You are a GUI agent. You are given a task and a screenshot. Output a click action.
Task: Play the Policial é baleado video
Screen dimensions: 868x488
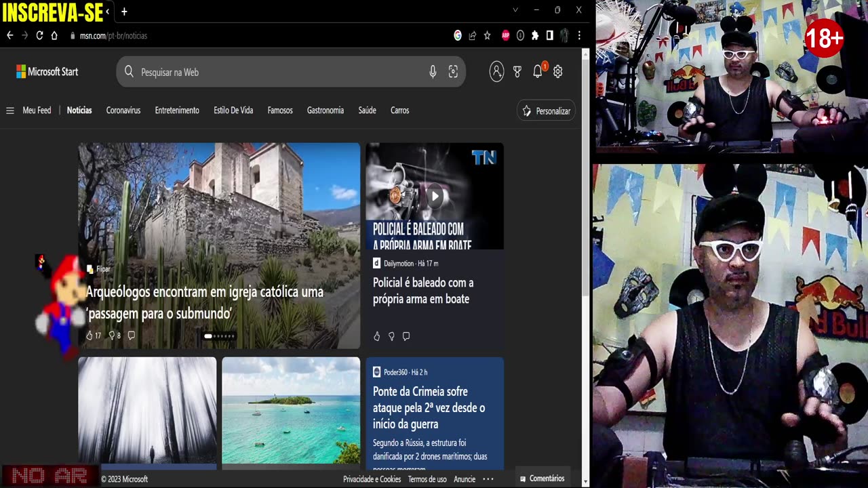[435, 197]
